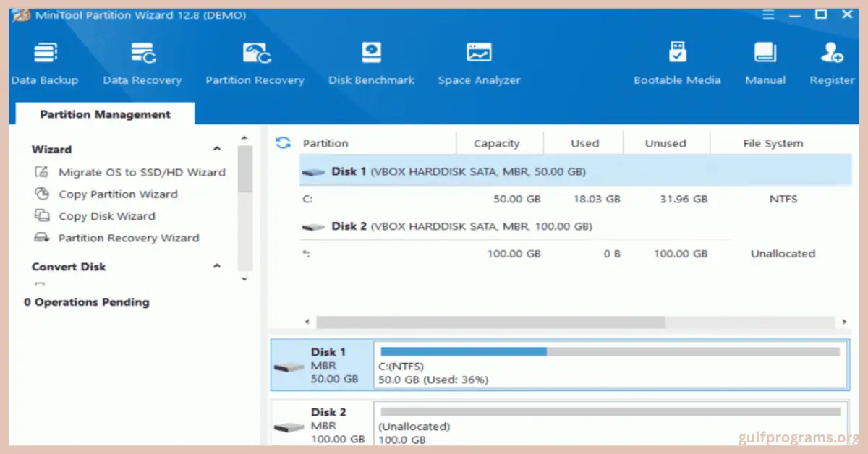Click the Register icon
The height and width of the screenshot is (454, 868).
tap(831, 61)
